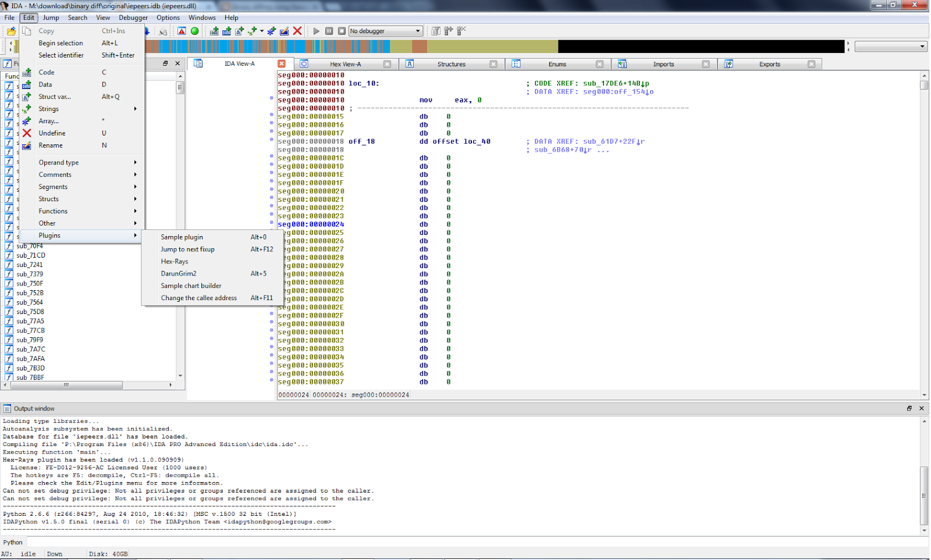Image resolution: width=931 pixels, height=560 pixels.
Task: Float the Output window panel
Action: click(909, 408)
